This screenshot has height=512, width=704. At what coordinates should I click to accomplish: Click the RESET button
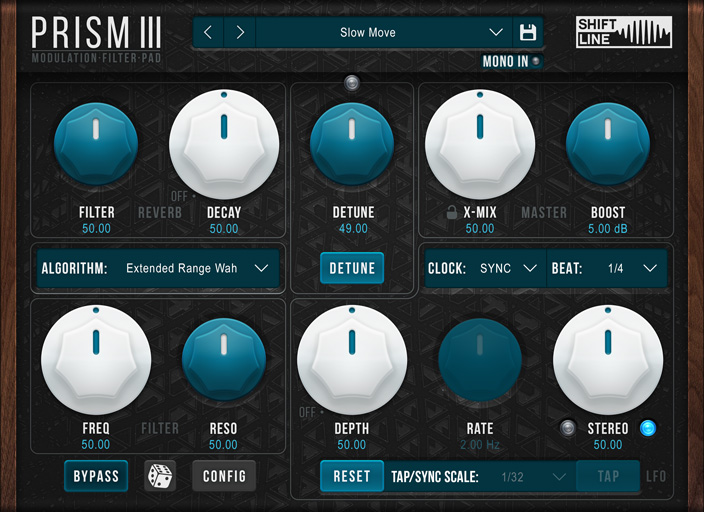pyautogui.click(x=352, y=476)
